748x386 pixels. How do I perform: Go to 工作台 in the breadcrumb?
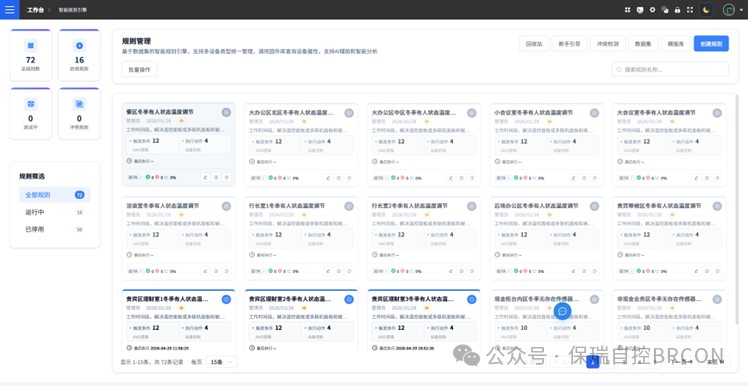pyautogui.click(x=36, y=10)
